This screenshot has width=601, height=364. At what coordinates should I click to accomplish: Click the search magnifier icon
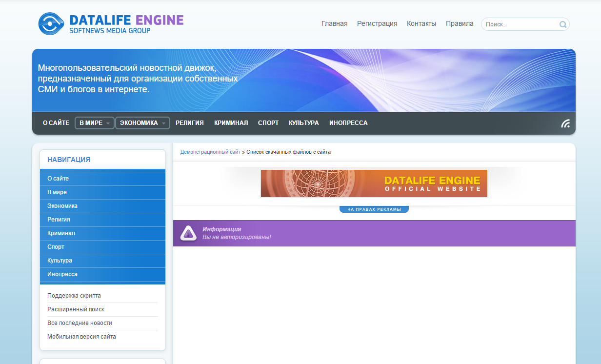click(x=563, y=24)
